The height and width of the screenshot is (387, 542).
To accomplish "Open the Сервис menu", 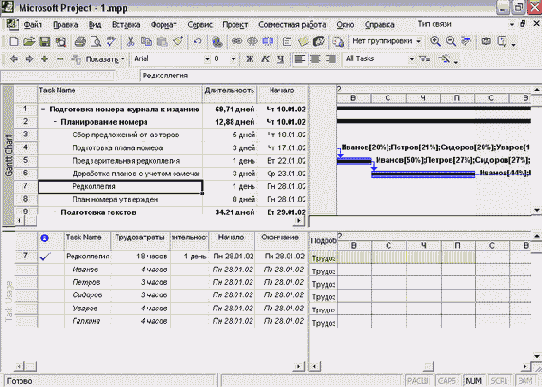I will point(200,25).
